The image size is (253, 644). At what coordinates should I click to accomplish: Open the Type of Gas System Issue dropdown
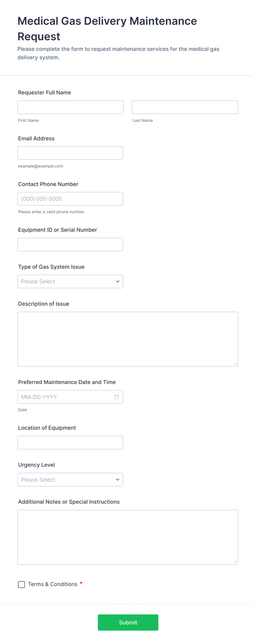70,281
